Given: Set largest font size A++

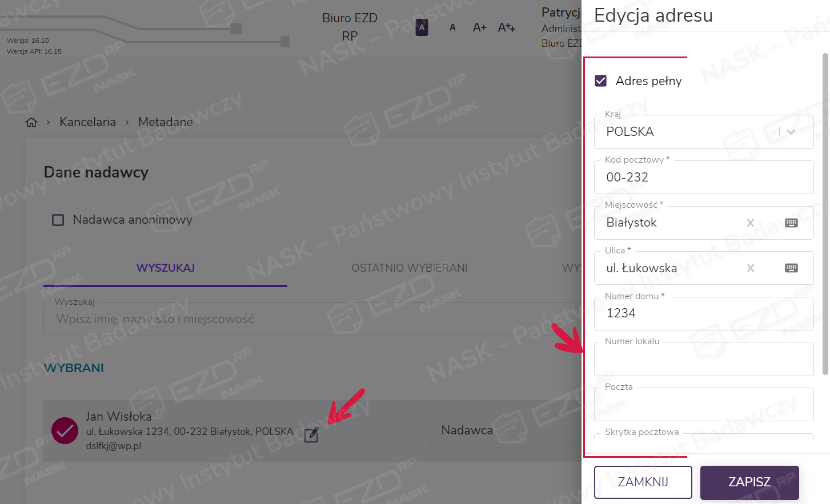Looking at the screenshot, I should pos(506,27).
